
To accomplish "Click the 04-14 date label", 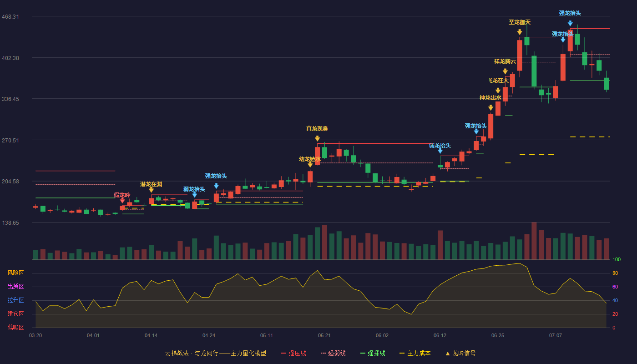I will (151, 335).
